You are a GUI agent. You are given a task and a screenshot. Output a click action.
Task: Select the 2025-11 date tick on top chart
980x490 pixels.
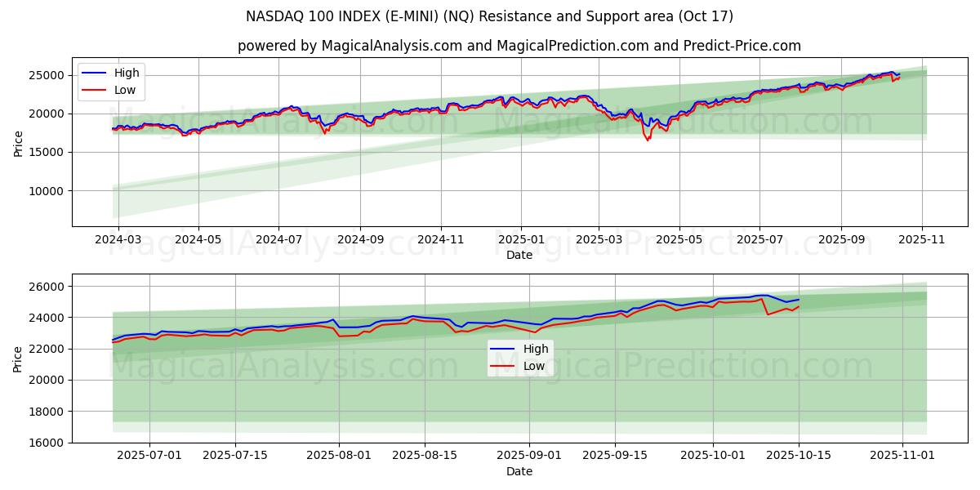pos(922,240)
